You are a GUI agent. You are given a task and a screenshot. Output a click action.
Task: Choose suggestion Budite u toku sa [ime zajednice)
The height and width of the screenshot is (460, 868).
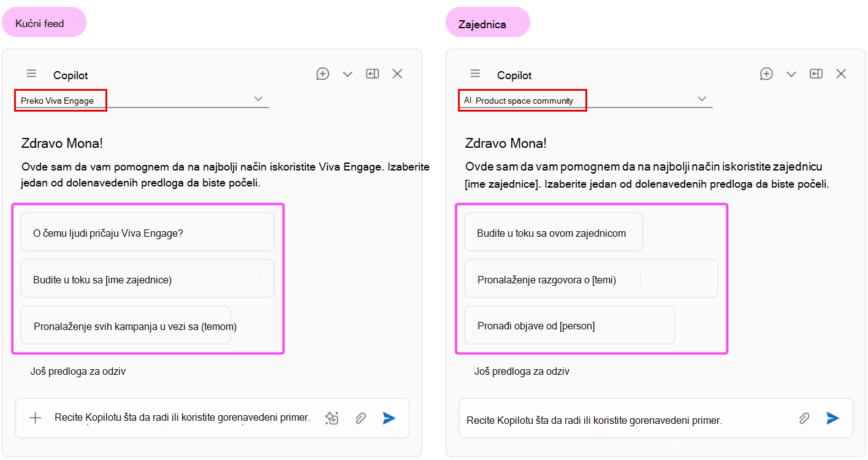(147, 279)
